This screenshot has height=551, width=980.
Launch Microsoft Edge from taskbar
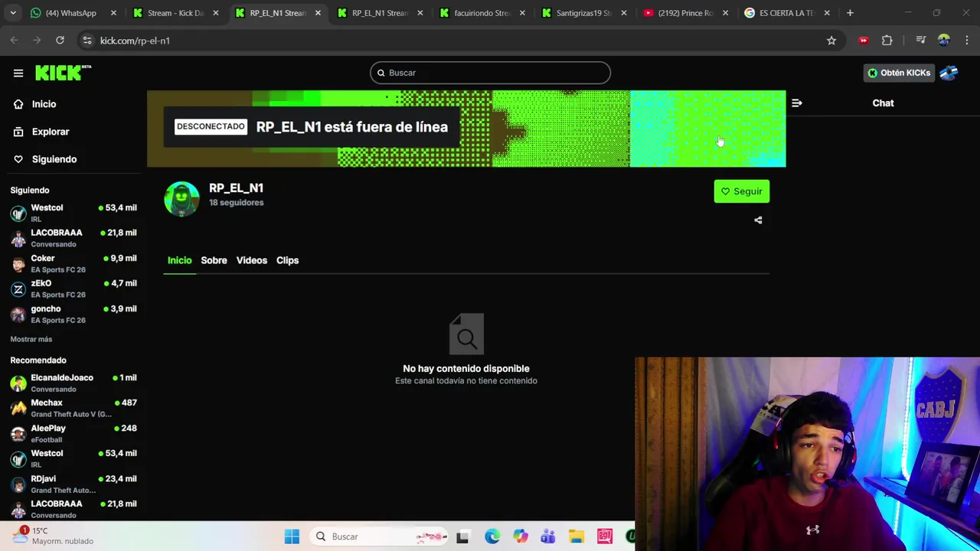(492, 536)
